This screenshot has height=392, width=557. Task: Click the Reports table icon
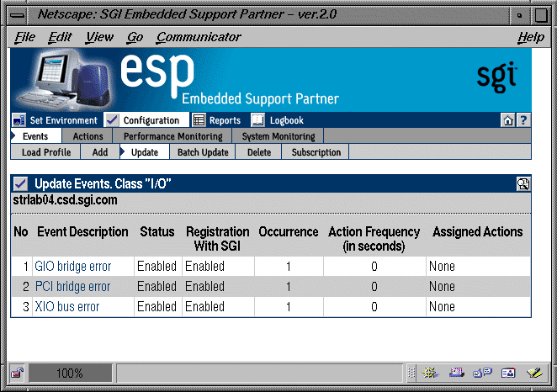[199, 120]
